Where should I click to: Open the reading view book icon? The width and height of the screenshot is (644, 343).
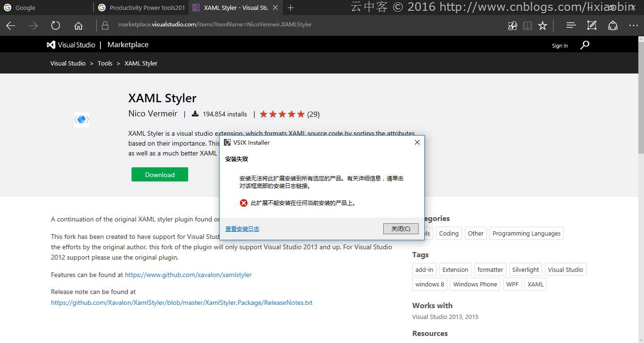point(528,26)
